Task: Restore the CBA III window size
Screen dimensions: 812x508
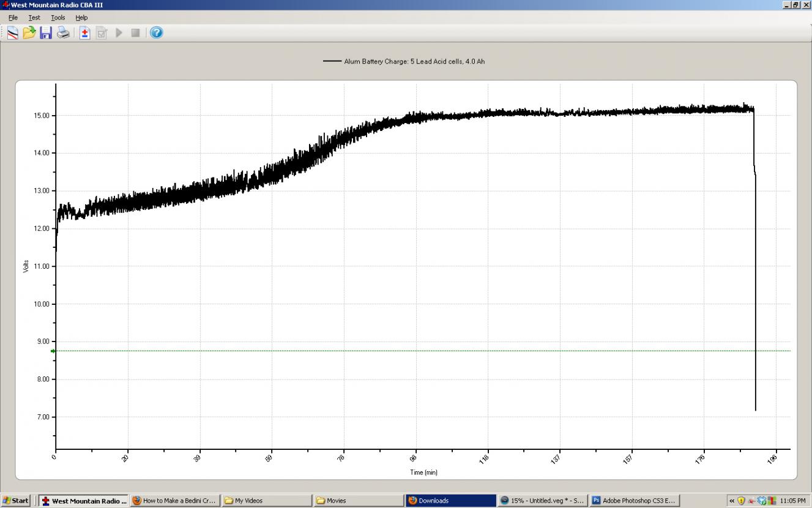Action: pos(795,5)
